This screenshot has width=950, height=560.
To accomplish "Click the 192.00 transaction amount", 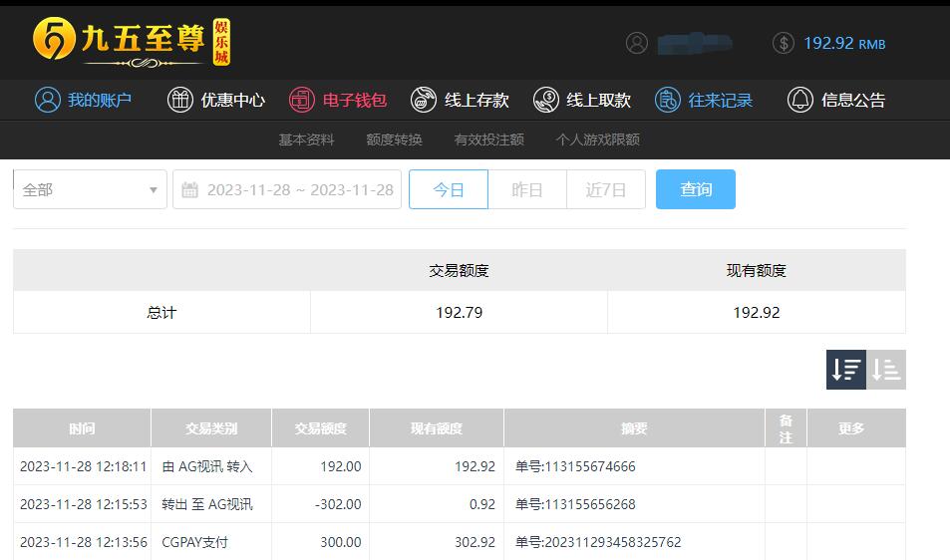I will click(x=341, y=466).
